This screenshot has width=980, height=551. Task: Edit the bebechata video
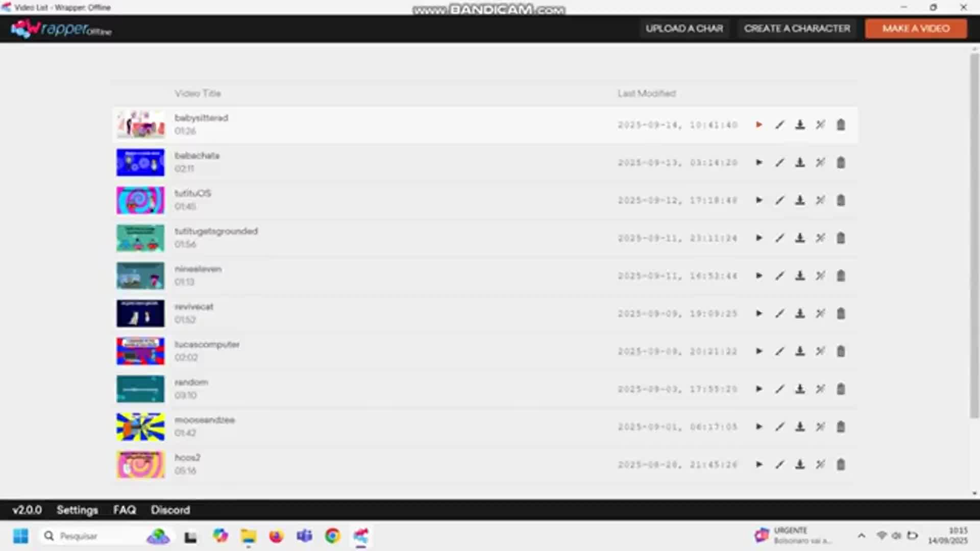point(779,162)
